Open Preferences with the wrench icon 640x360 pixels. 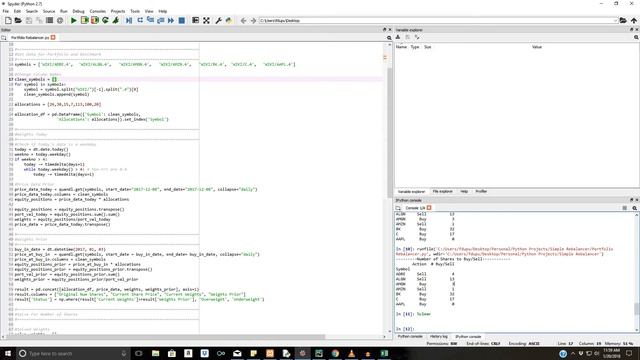coord(218,20)
